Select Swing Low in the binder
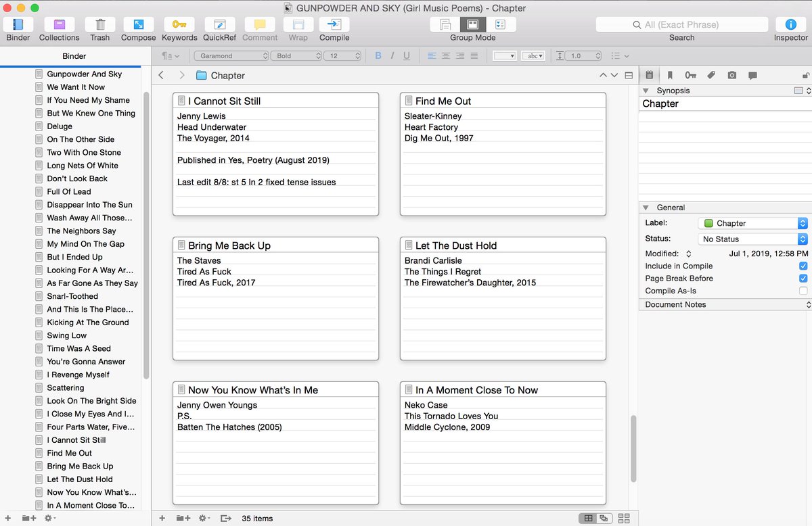 coord(67,335)
